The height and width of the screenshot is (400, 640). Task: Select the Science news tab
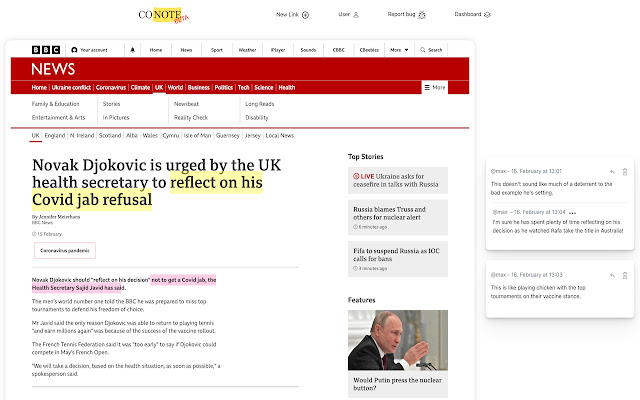264,87
